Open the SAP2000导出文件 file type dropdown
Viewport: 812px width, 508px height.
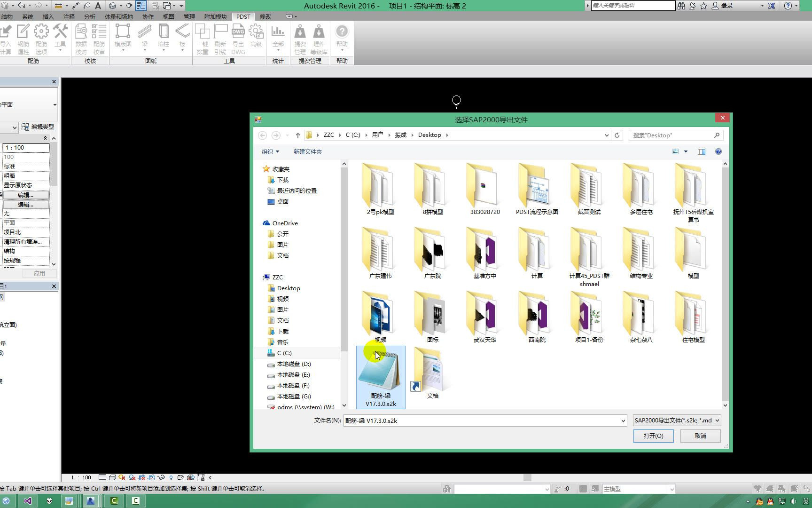coord(677,421)
